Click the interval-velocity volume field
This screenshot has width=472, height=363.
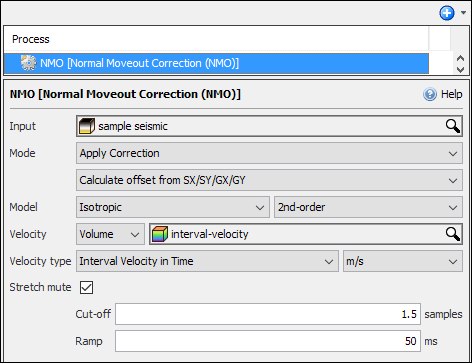click(306, 234)
